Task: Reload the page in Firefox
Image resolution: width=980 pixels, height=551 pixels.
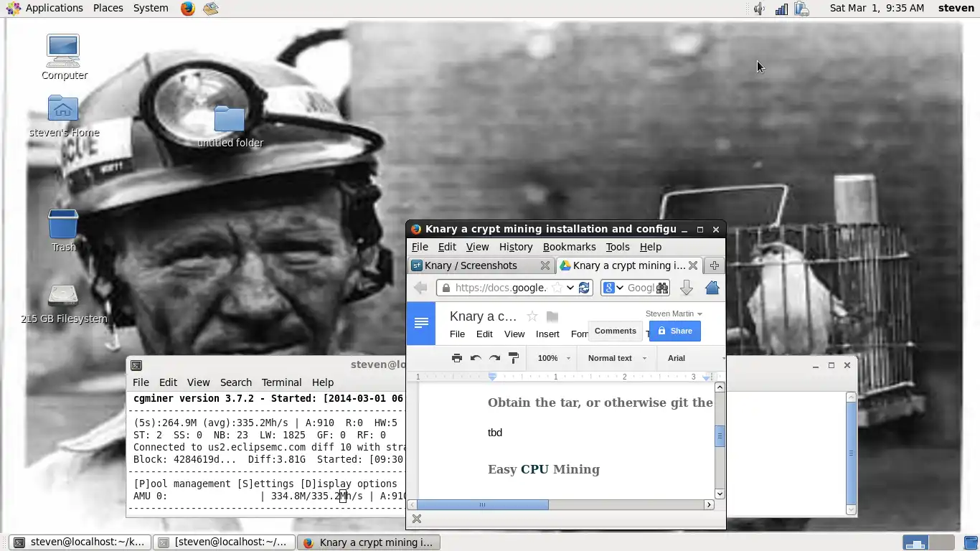Action: 584,288
